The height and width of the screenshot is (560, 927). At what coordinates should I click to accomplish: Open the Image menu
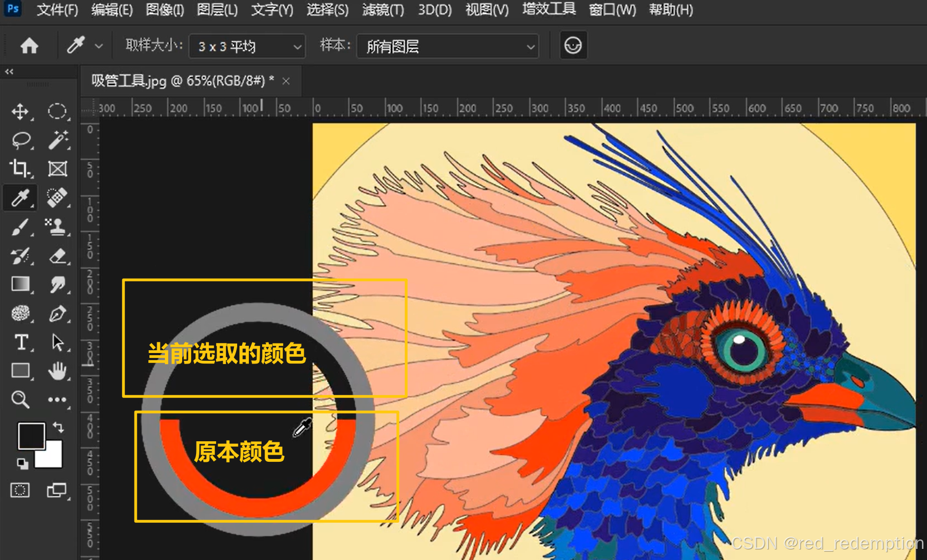[164, 10]
